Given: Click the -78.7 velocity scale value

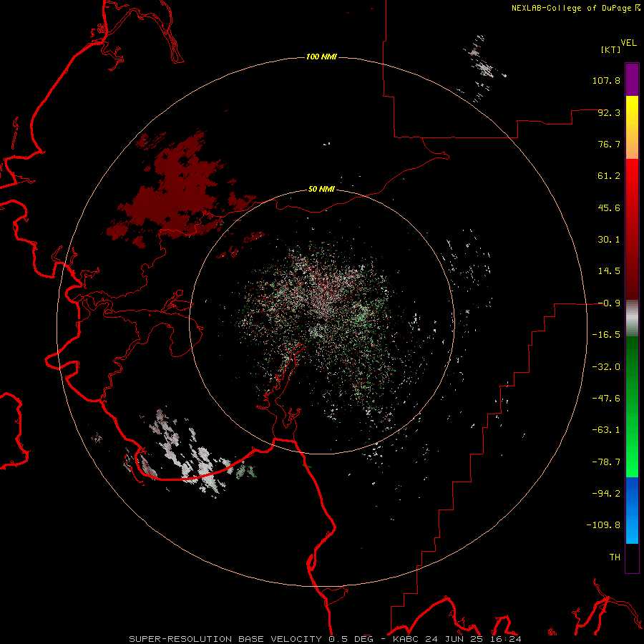Looking at the screenshot, I should [x=606, y=462].
